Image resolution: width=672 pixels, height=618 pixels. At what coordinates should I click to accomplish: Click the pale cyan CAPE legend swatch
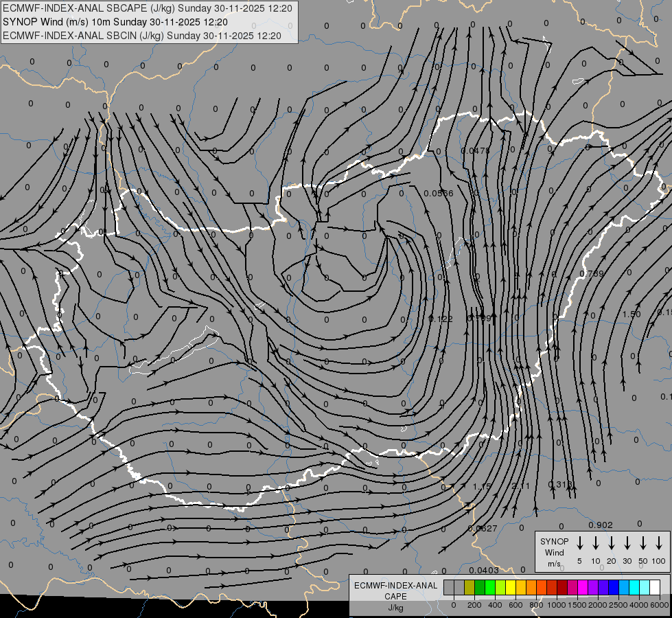click(644, 587)
